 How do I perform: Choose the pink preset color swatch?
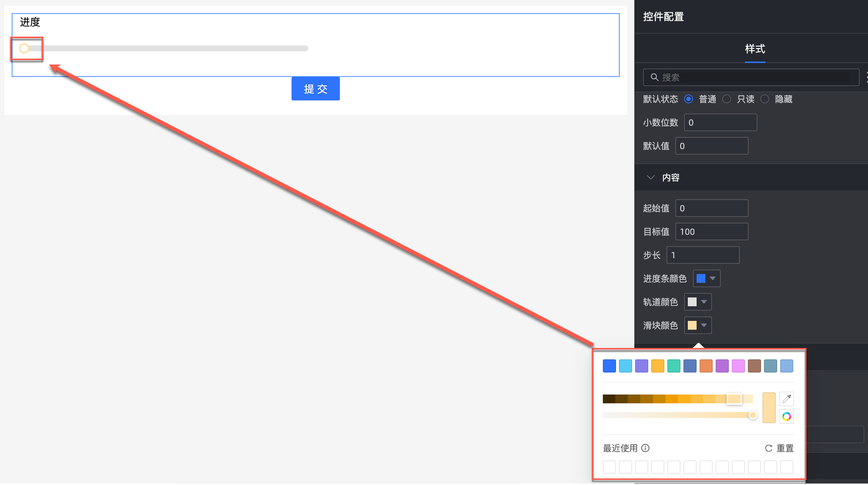738,366
